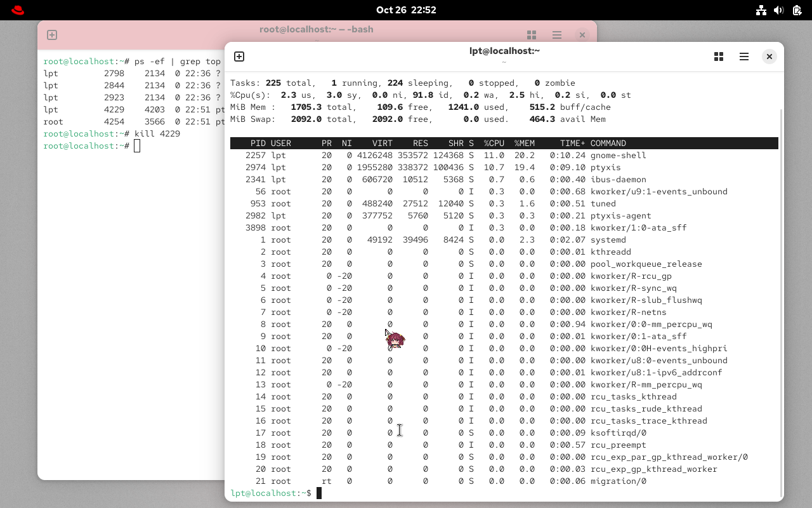Click the lpt@localhost:~ window title
Viewport: 812px width, 508px height.
pos(504,50)
